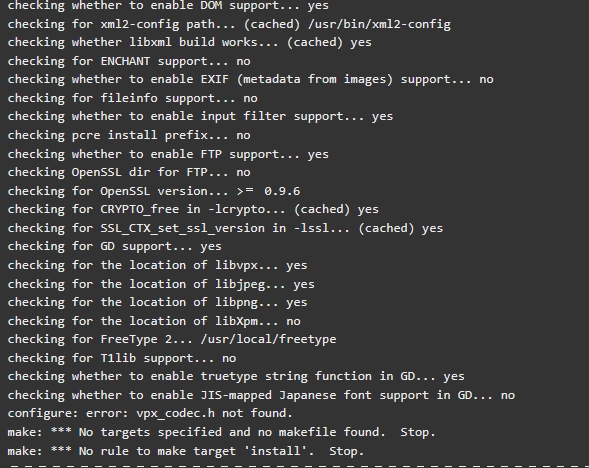Click the pcre install prefix line

click(129, 135)
